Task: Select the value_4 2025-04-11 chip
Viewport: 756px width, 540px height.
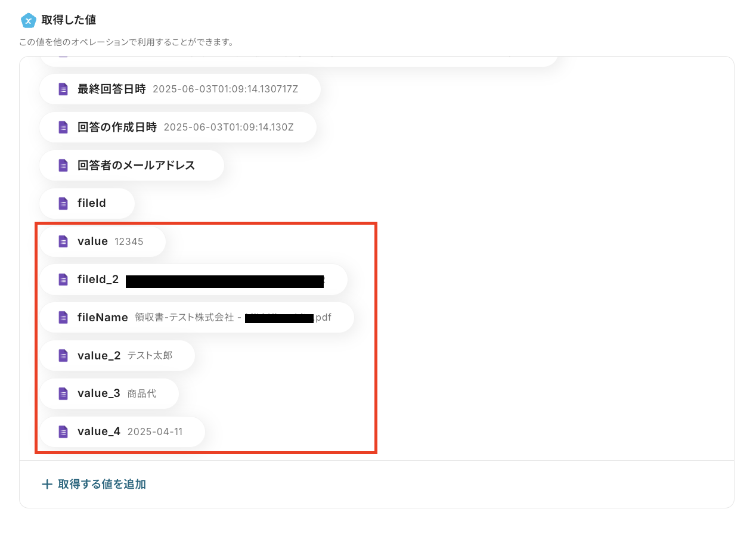Action: click(x=122, y=432)
